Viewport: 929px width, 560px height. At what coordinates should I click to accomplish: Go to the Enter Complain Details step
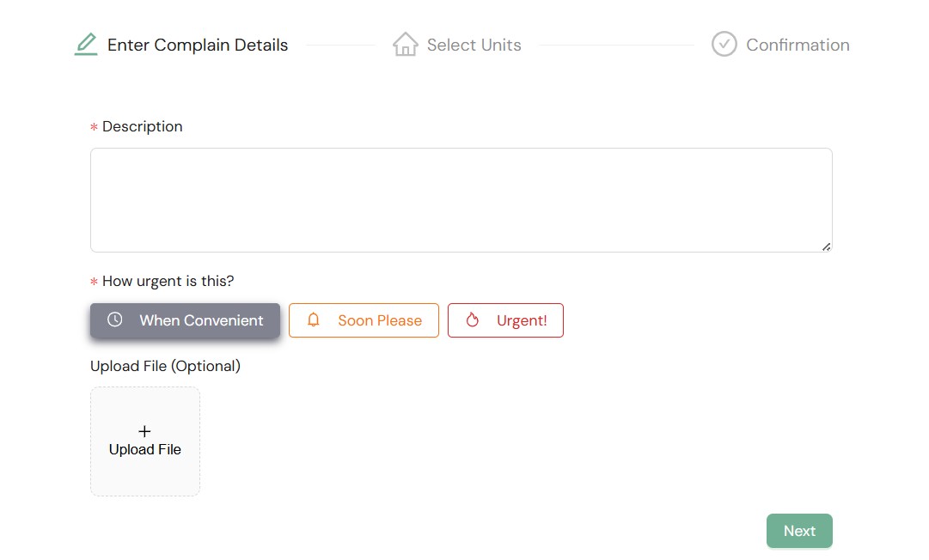click(198, 45)
